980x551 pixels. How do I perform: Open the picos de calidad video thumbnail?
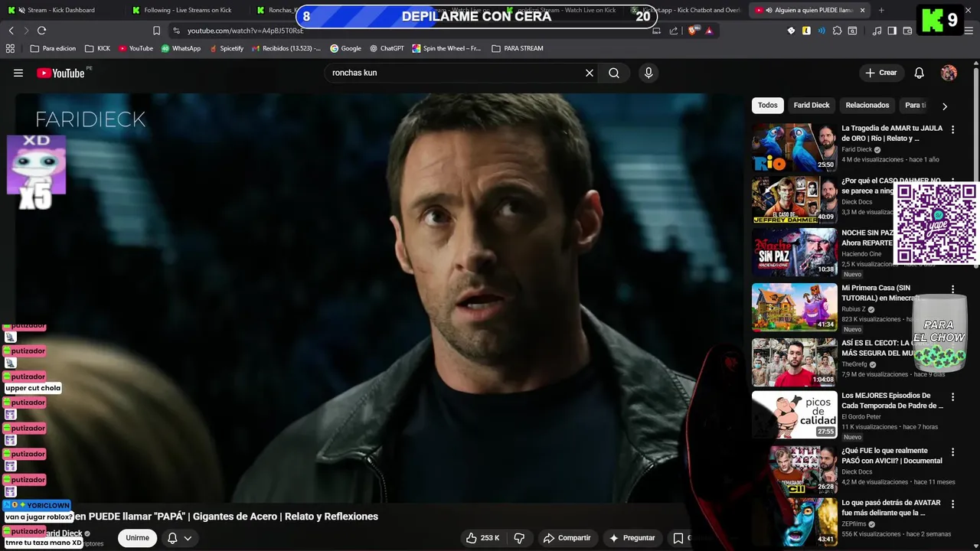pyautogui.click(x=794, y=415)
